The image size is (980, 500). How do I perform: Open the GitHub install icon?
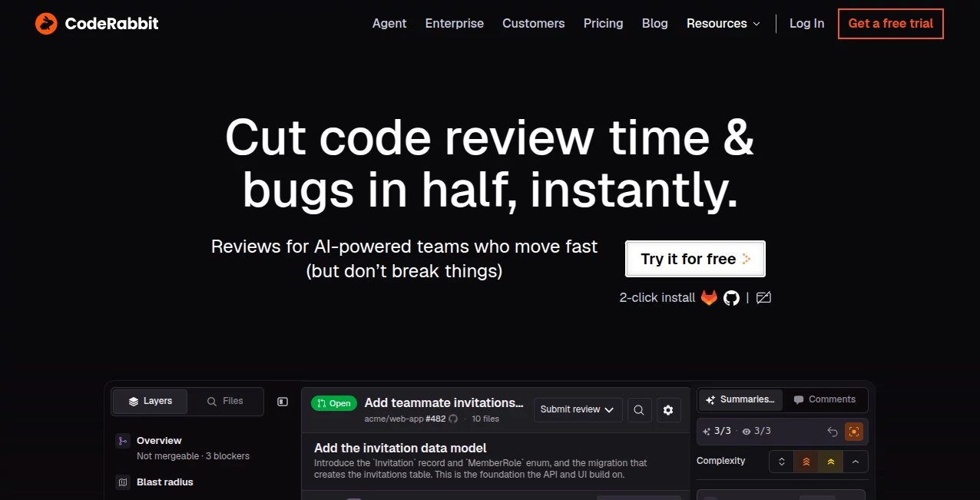(731, 298)
